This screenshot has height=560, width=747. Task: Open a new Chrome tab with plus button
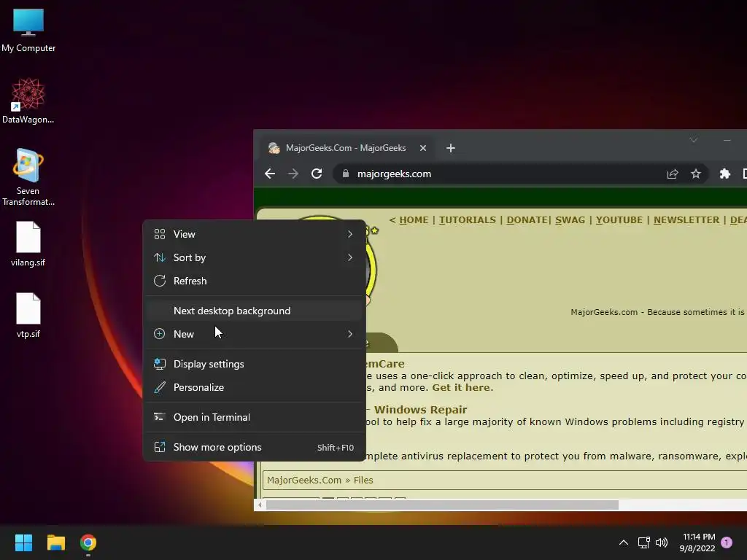(x=451, y=148)
